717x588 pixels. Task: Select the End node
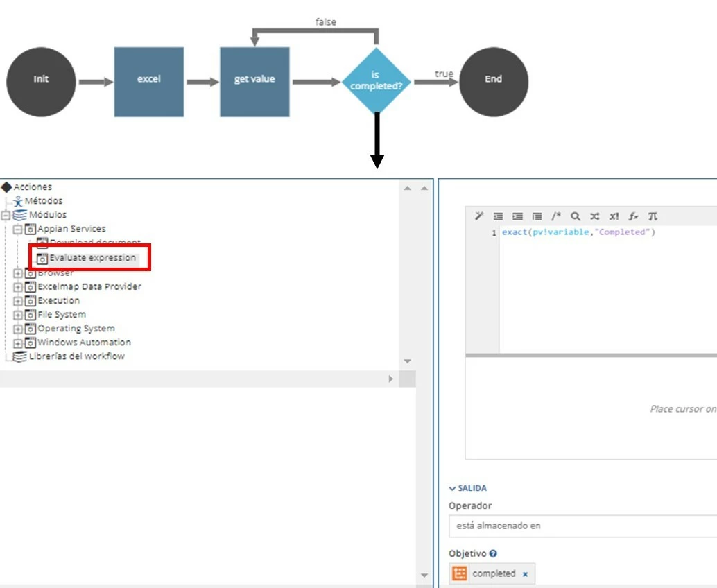pyautogui.click(x=494, y=82)
